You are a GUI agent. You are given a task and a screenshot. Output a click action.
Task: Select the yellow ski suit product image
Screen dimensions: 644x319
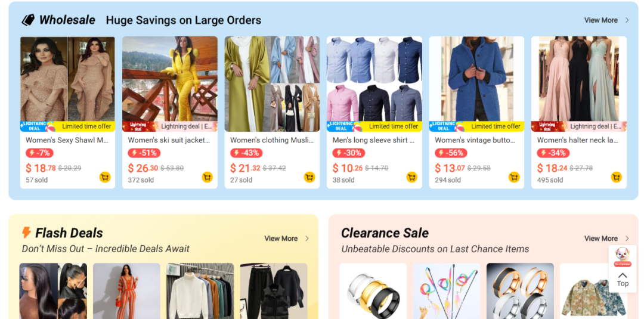coord(170,79)
